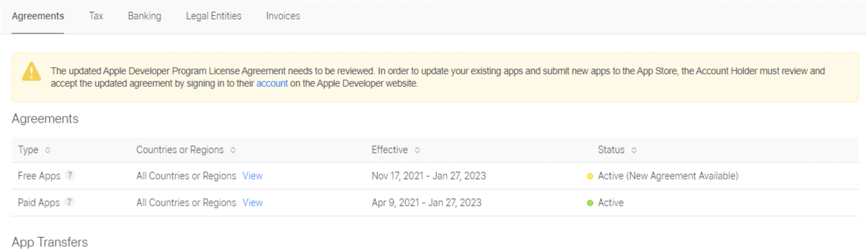Click the Status column header label
868x251 pixels.
tap(611, 150)
